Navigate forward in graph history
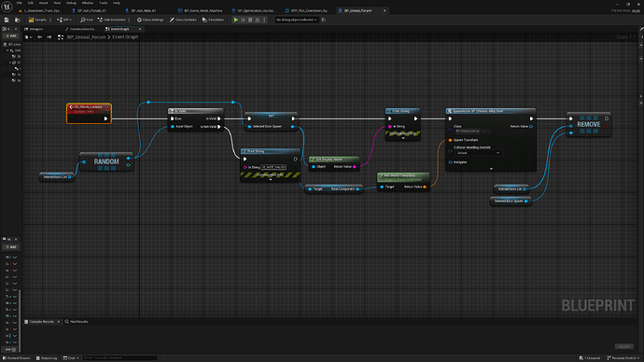 49,37
